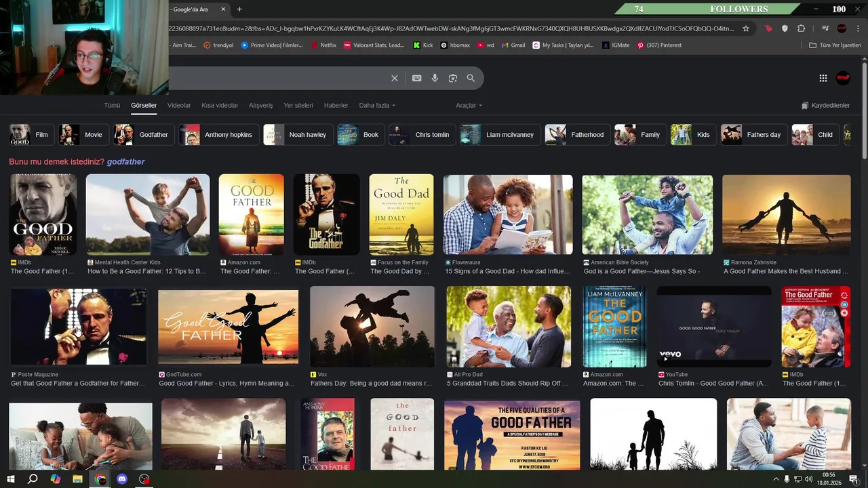Open the notification center icon

854,479
